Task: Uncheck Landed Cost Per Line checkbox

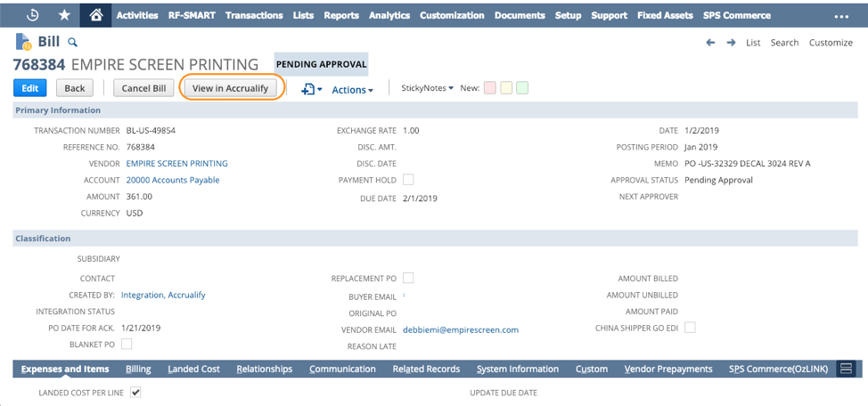Action: 135,392
